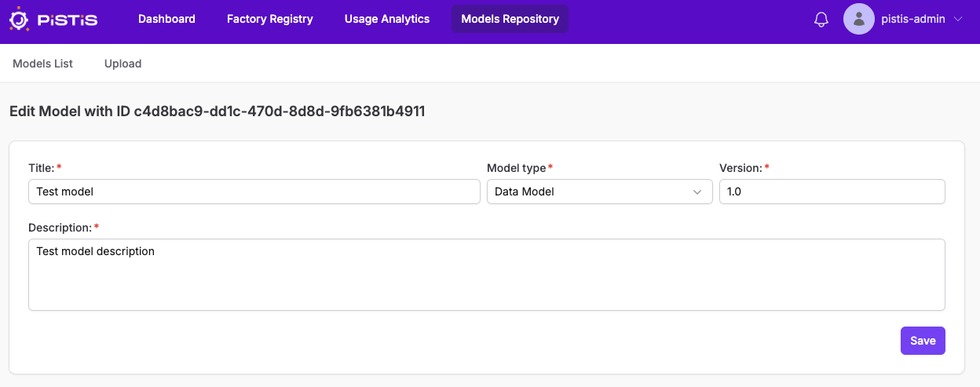Switch to the Models List tab
980x387 pixels.
[42, 64]
